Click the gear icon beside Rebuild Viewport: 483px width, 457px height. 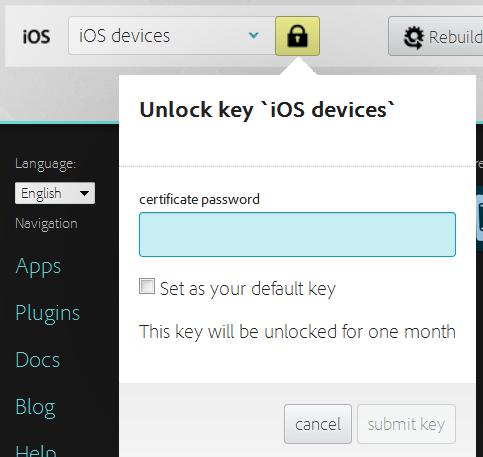click(x=413, y=37)
